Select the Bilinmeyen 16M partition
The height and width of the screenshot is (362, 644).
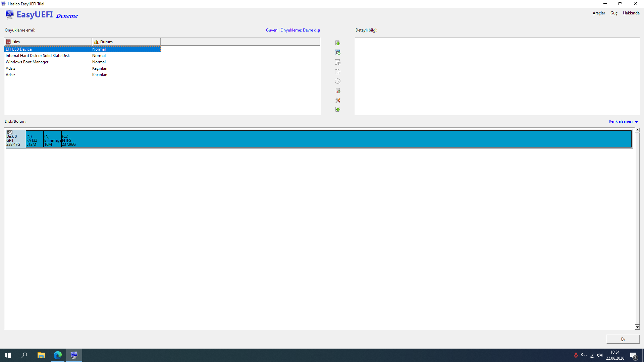(53, 139)
